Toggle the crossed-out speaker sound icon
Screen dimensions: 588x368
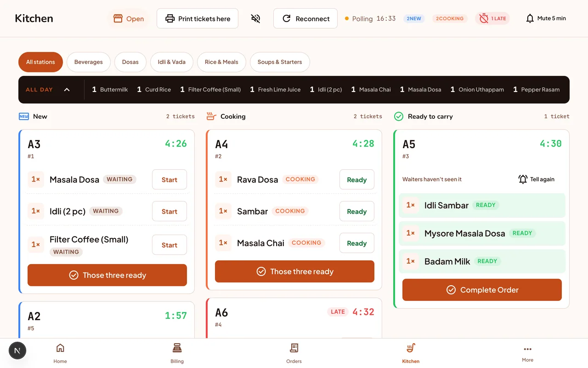click(256, 18)
